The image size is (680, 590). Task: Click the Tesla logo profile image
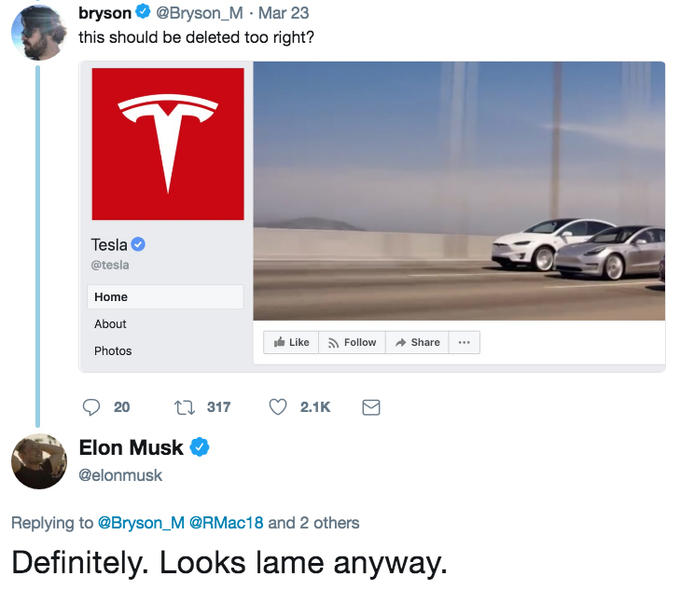168,144
